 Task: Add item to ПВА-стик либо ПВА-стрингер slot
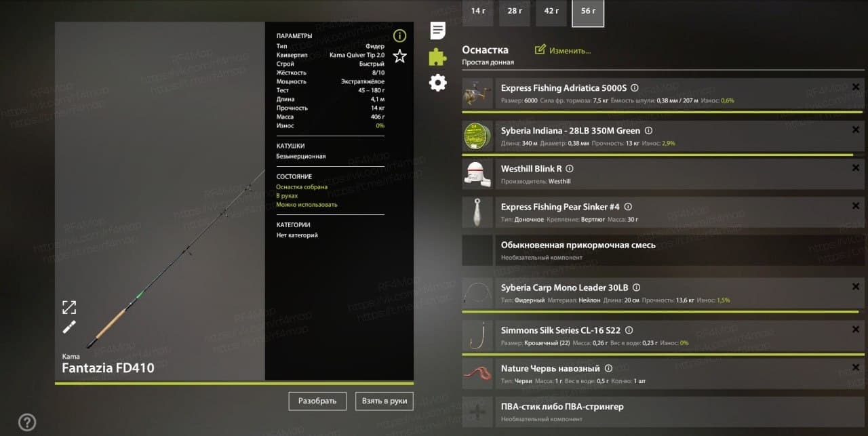(478, 412)
